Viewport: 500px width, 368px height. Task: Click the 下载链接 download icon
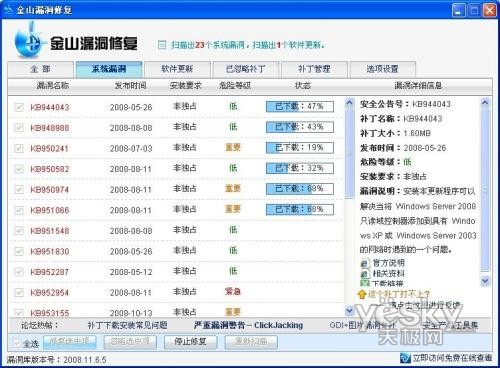365,283
